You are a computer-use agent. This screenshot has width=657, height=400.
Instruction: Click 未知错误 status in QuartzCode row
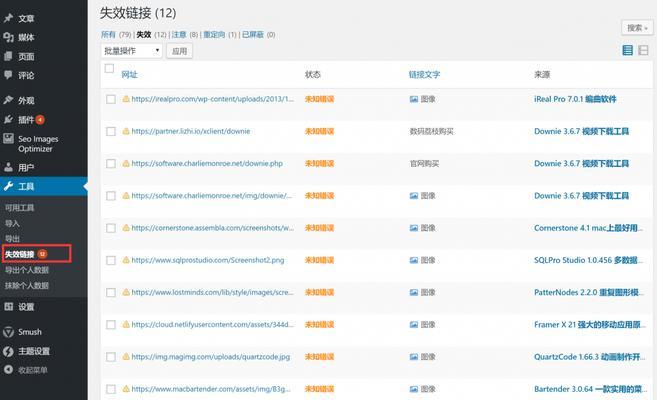[319, 357]
